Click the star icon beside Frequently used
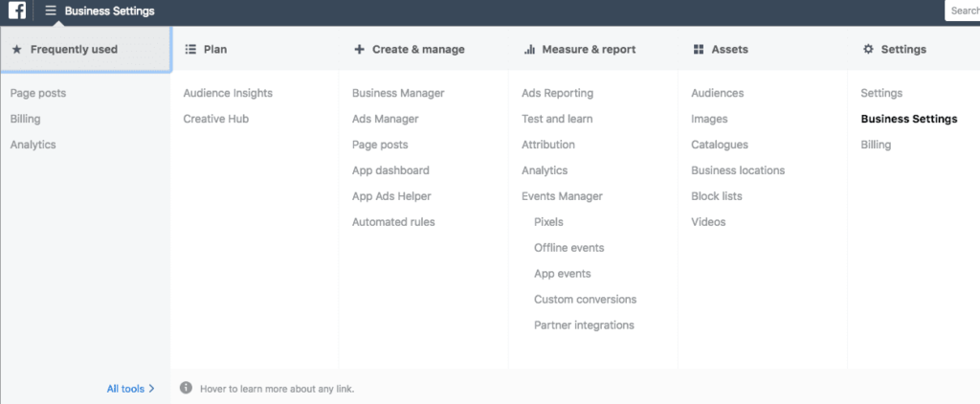Image resolution: width=980 pixels, height=404 pixels. point(17,50)
